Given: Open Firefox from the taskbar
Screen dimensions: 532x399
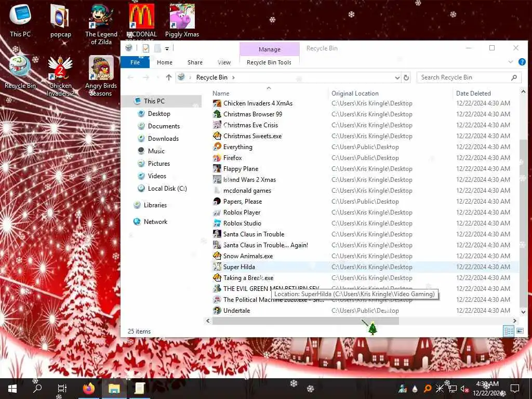Looking at the screenshot, I should pos(89,389).
